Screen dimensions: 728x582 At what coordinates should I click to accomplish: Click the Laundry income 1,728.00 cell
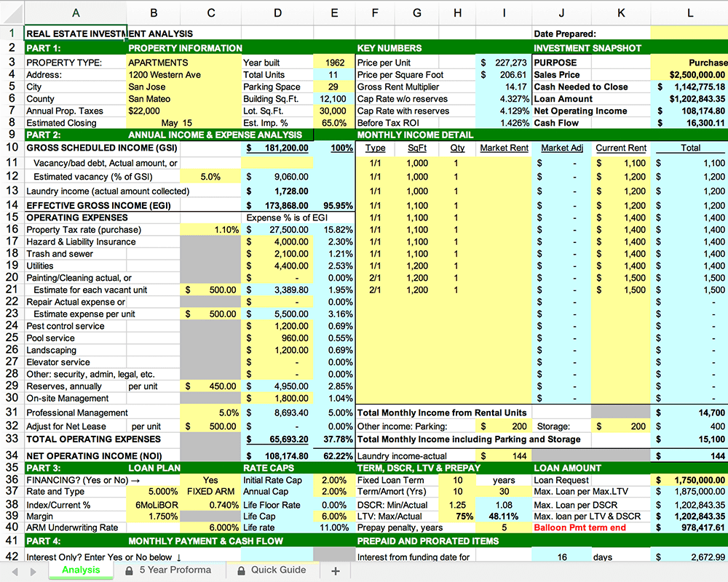(x=277, y=191)
